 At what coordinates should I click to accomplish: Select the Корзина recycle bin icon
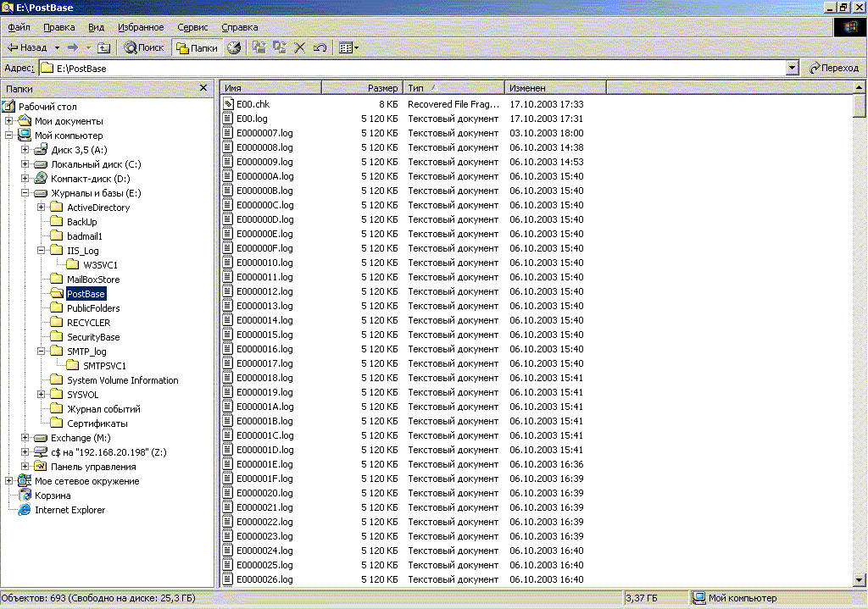(25, 495)
